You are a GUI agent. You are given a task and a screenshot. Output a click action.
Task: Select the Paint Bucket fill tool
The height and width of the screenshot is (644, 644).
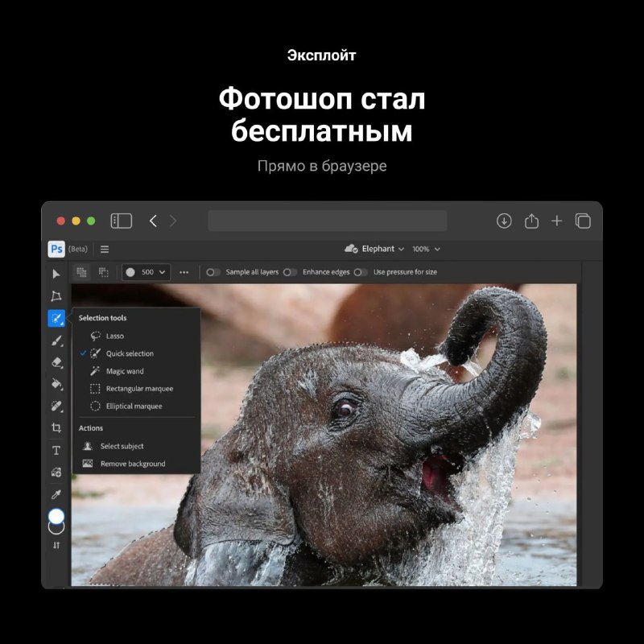(56, 384)
